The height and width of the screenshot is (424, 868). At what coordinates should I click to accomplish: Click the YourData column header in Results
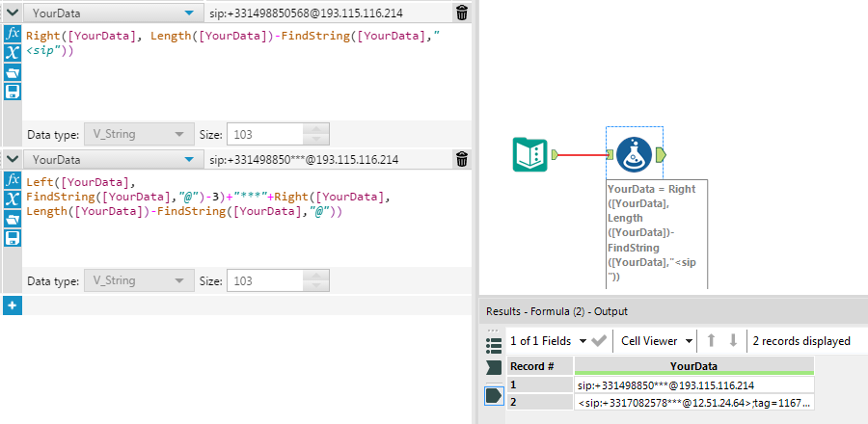coord(694,366)
